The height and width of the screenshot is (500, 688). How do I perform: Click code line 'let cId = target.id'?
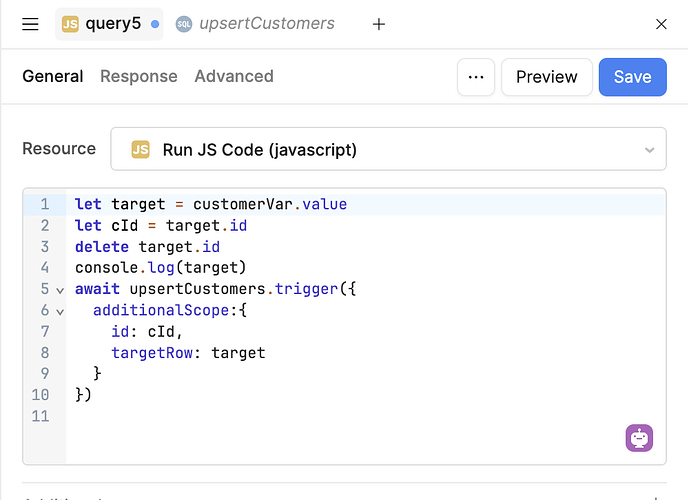[161, 225]
